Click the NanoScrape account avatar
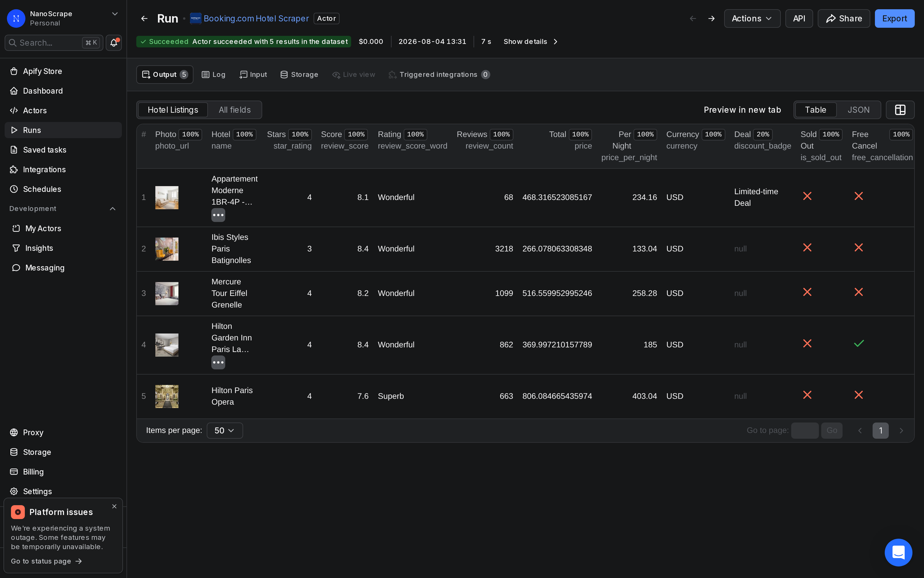Screen dimensions: 924x578 tap(16, 18)
